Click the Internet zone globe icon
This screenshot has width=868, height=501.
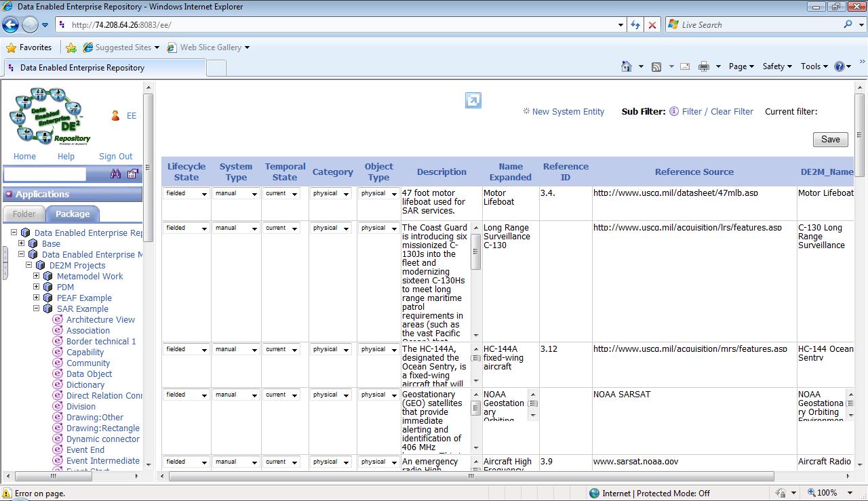pyautogui.click(x=594, y=493)
